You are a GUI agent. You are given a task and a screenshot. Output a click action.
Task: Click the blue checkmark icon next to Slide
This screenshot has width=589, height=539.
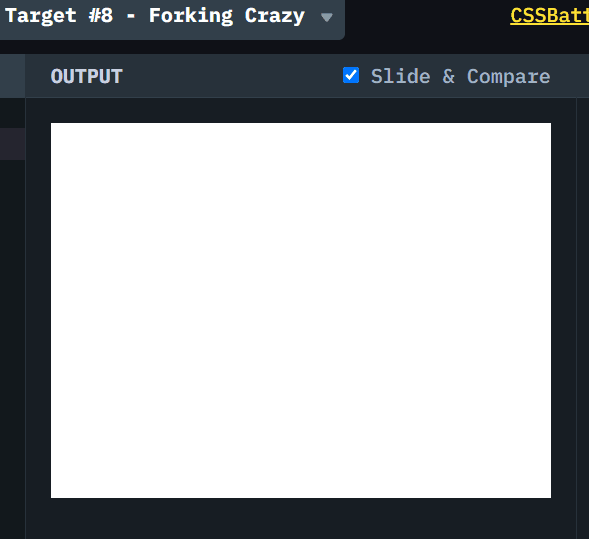click(x=351, y=75)
